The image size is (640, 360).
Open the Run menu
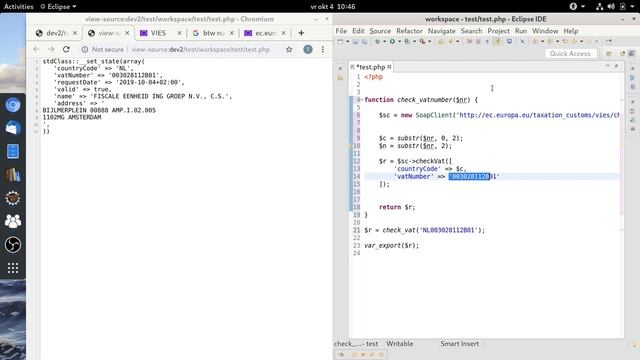coord(520,31)
